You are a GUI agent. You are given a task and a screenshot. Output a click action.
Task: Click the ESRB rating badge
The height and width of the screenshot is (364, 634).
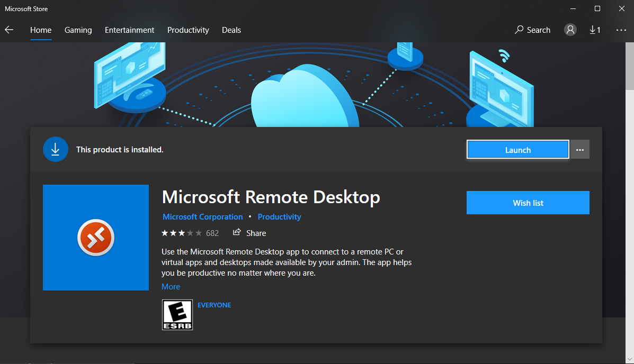(177, 315)
